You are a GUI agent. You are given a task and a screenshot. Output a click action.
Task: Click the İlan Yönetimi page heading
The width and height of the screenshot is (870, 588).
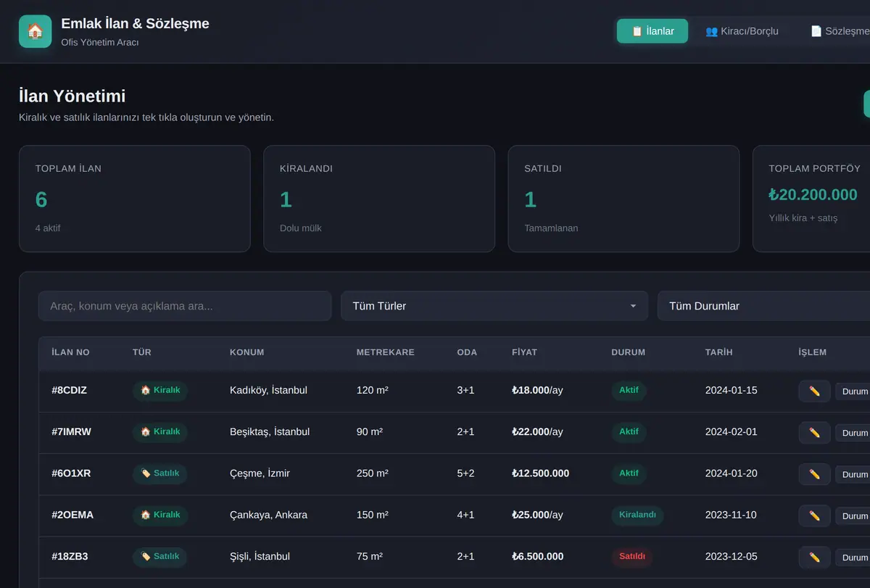(x=72, y=96)
